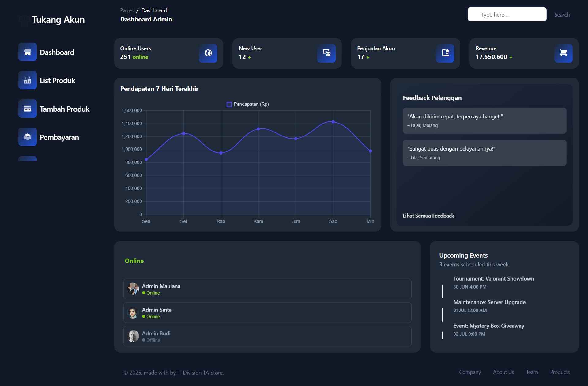Click the Dashboard store icon in sidebar
588x386 pixels.
coord(28,52)
